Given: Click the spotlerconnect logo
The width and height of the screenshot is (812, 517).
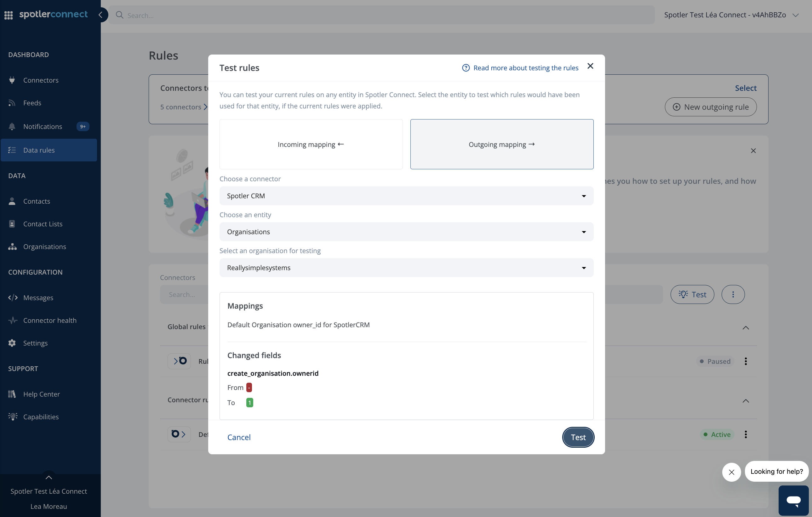Looking at the screenshot, I should [x=53, y=14].
